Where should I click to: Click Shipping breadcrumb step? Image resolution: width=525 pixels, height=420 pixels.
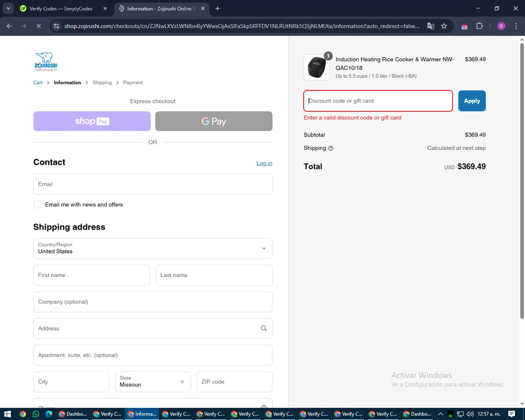pos(102,83)
